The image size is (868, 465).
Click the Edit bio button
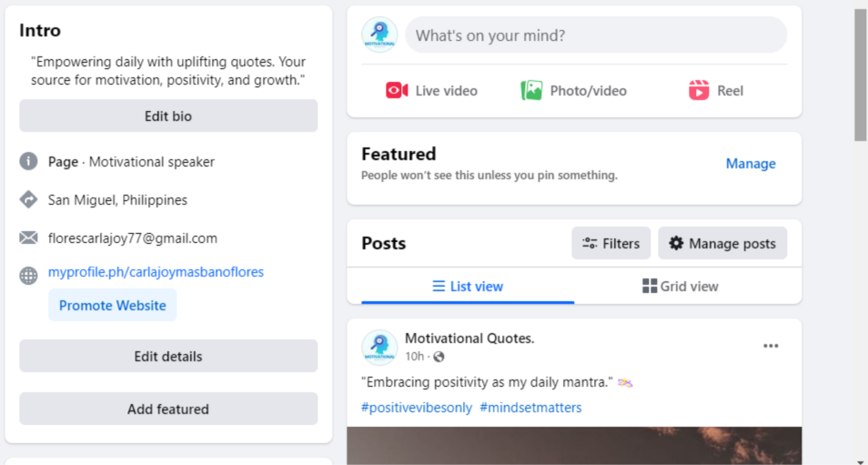168,116
